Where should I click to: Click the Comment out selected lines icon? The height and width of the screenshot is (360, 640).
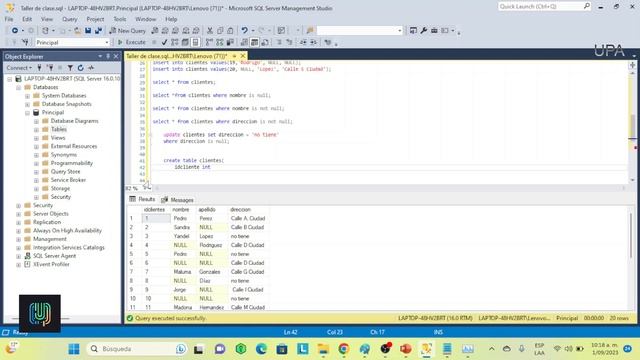click(x=279, y=42)
